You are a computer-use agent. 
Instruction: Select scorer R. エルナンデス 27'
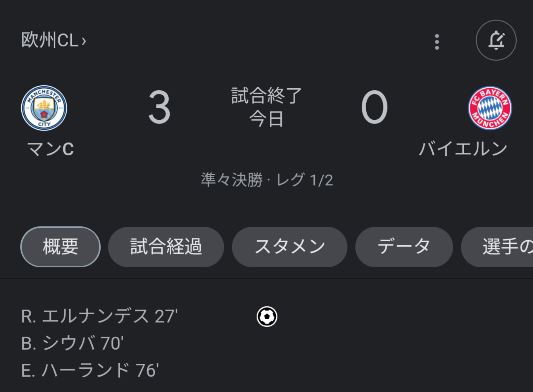click(99, 316)
